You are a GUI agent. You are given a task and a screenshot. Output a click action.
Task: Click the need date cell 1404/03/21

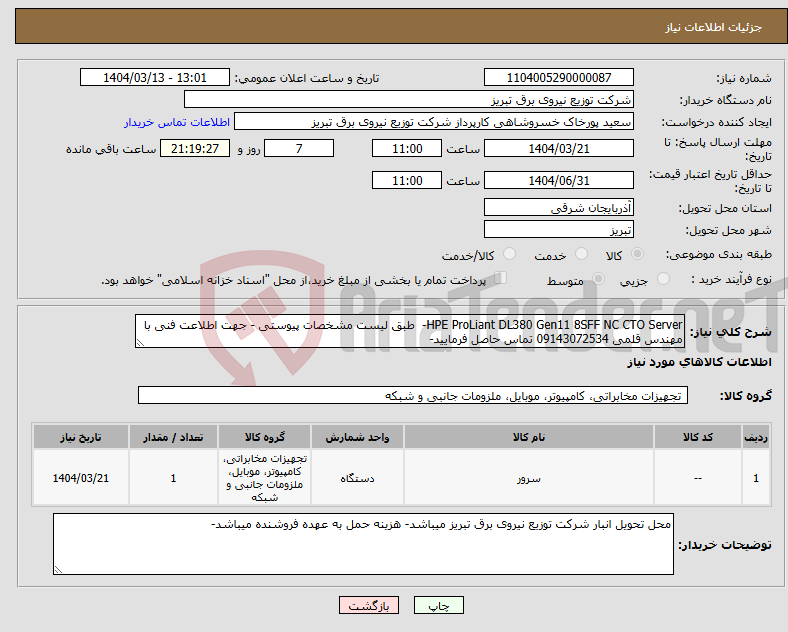click(81, 478)
